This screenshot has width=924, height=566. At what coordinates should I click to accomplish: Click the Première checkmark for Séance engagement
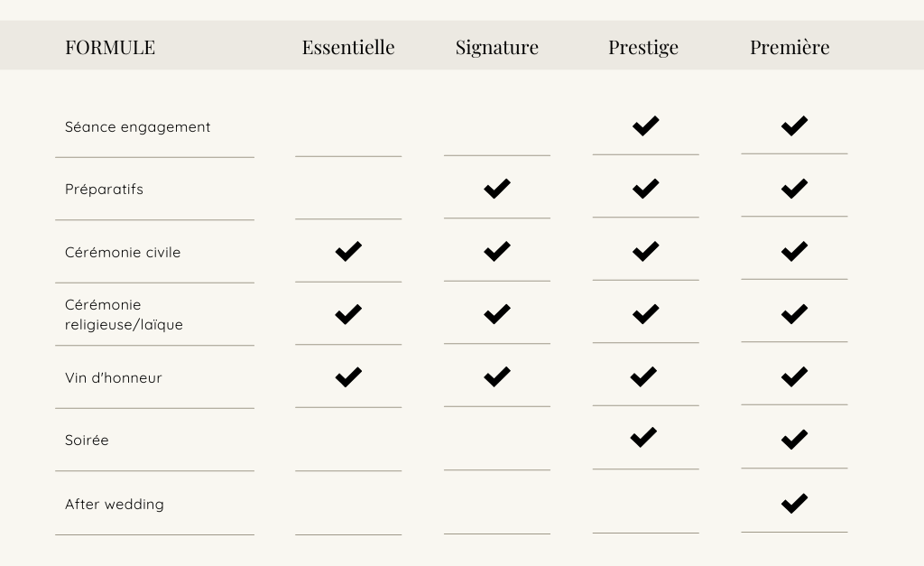click(x=794, y=125)
